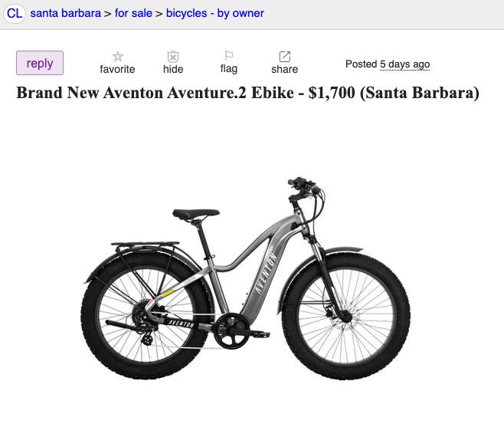Screen dimensions: 504x434
Task: Click the purple reply button
Action: 40,63
